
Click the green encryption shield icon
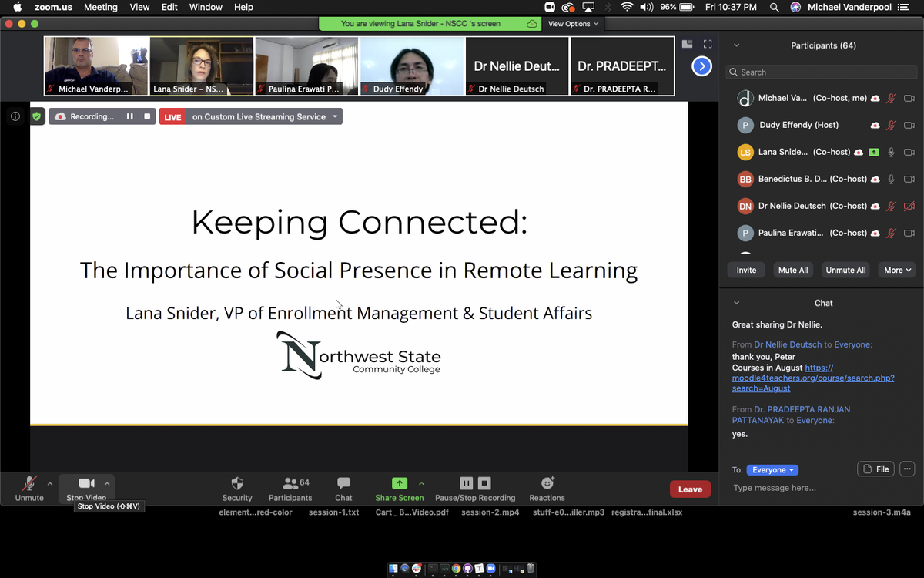[x=37, y=116]
